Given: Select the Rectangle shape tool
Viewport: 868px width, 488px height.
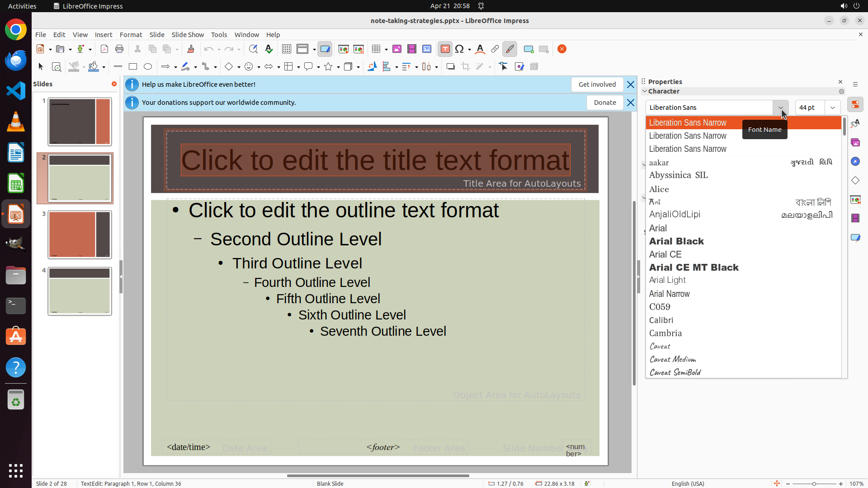Looking at the screenshot, I should pyautogui.click(x=133, y=67).
